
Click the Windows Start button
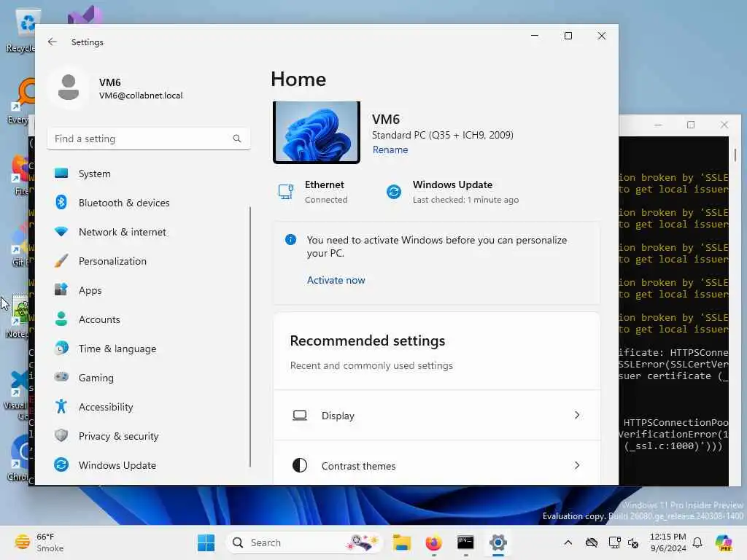(206, 542)
